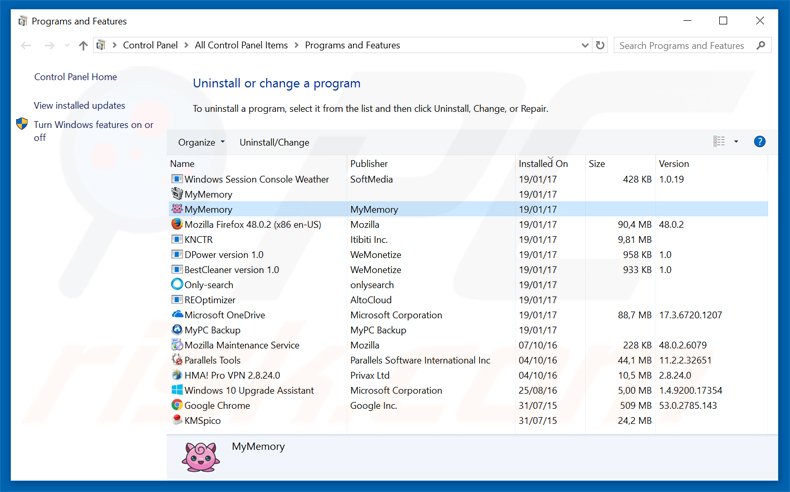Click the first MyMemory entry's icon without publisher
The height and width of the screenshot is (492, 790).
click(176, 194)
